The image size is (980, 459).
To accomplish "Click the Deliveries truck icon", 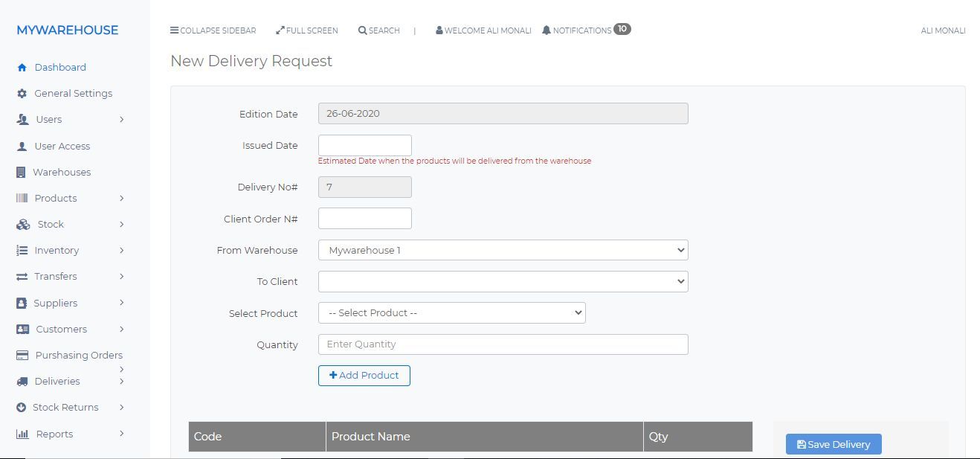I will (22, 382).
